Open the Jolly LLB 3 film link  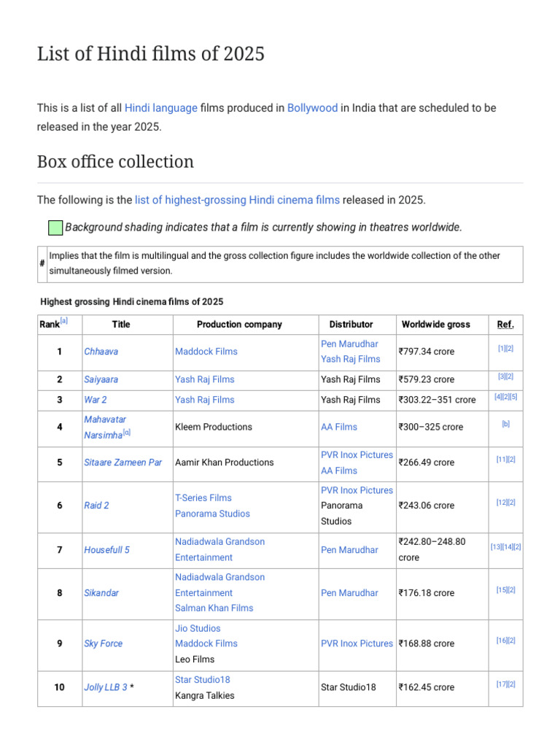pos(106,687)
